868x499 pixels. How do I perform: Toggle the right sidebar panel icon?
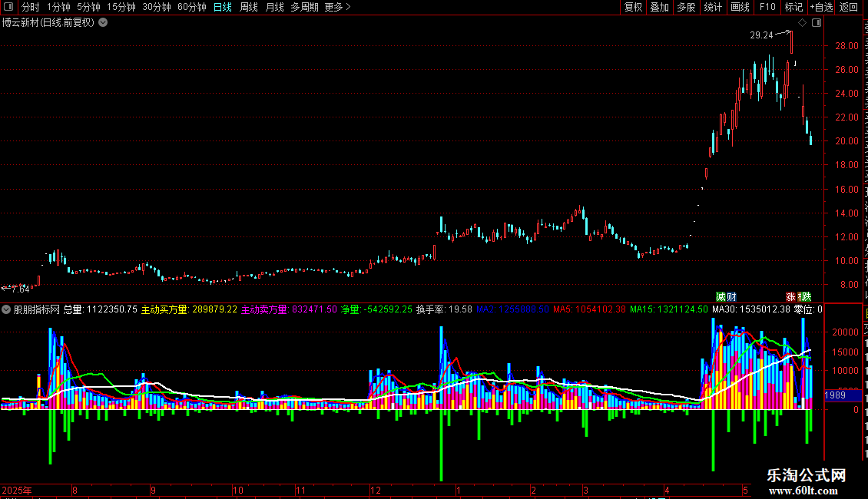[817, 23]
